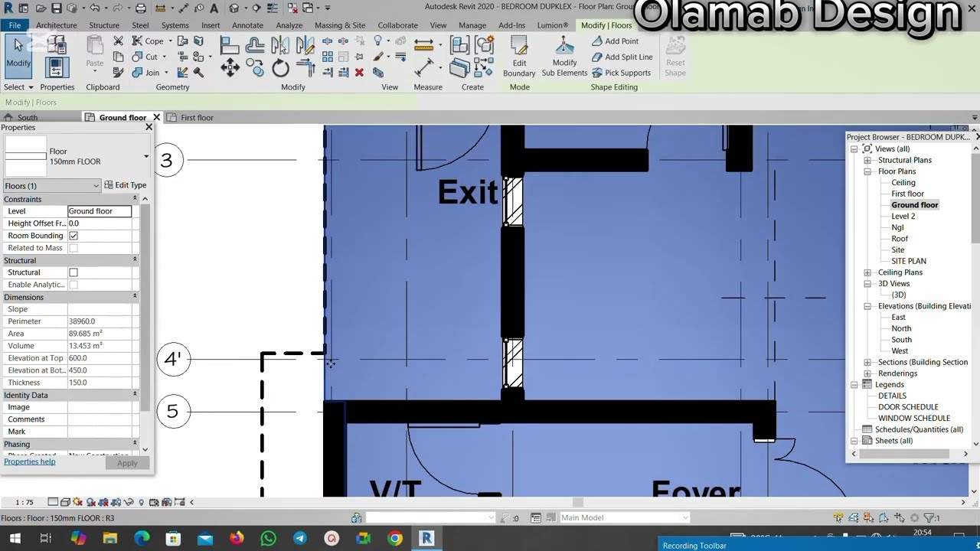Click the Array tool icon
The image size is (980, 551).
pos(328,57)
